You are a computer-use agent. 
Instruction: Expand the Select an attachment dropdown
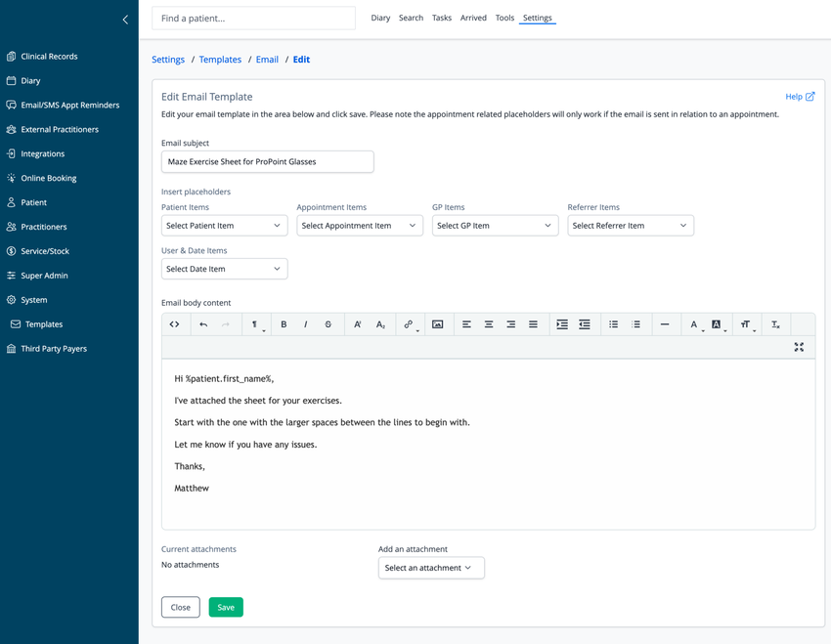tap(431, 568)
